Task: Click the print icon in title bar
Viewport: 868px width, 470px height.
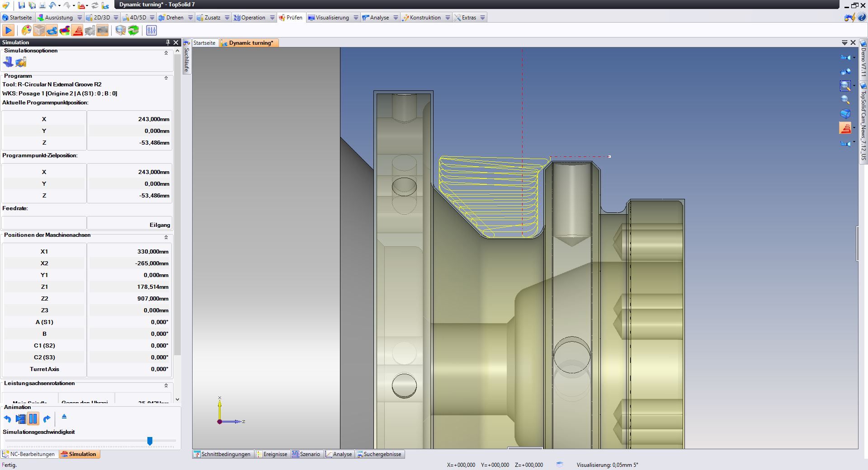Action: click(42, 5)
